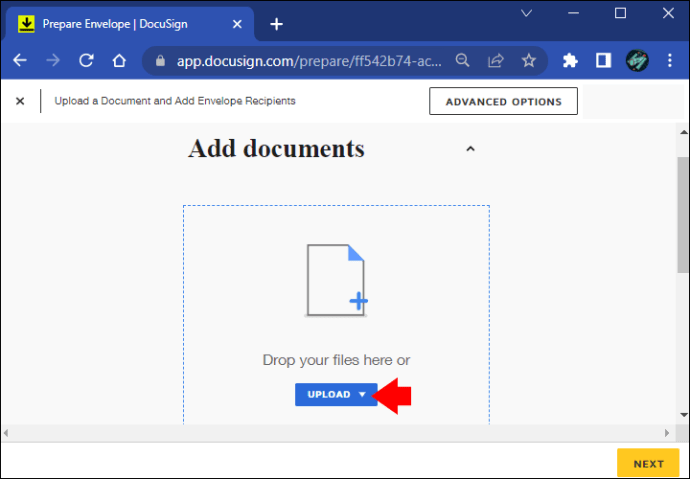Click the address bar URL
The image size is (690, 479).
(x=309, y=61)
